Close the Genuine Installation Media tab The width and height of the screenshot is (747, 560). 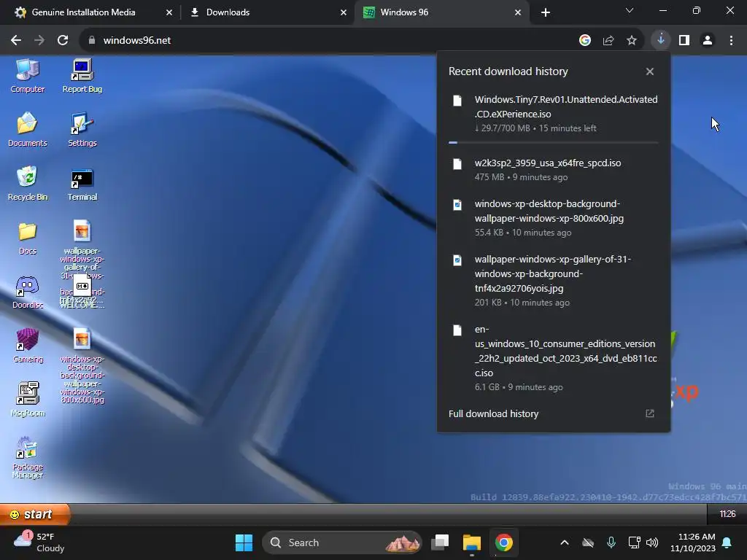169,12
